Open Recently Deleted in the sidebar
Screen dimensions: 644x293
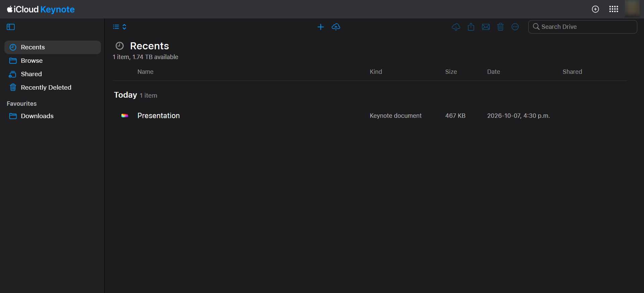(x=53, y=88)
